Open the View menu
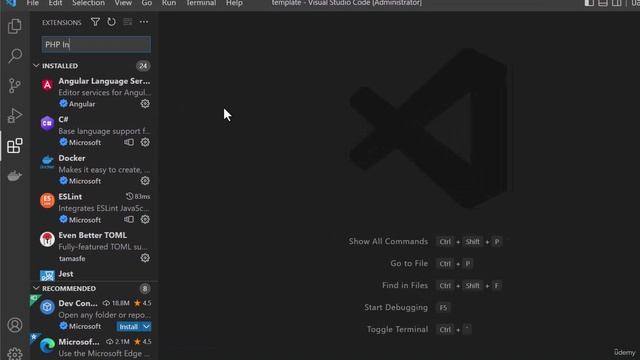 tap(123, 3)
